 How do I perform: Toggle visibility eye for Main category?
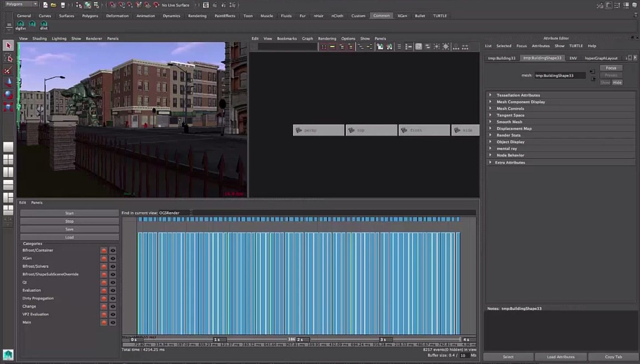point(113,322)
